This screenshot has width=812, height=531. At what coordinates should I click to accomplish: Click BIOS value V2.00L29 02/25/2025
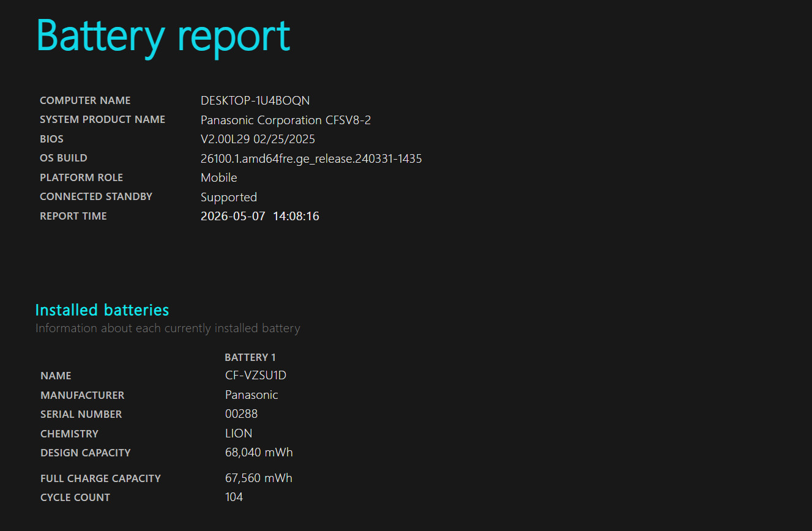click(x=258, y=139)
